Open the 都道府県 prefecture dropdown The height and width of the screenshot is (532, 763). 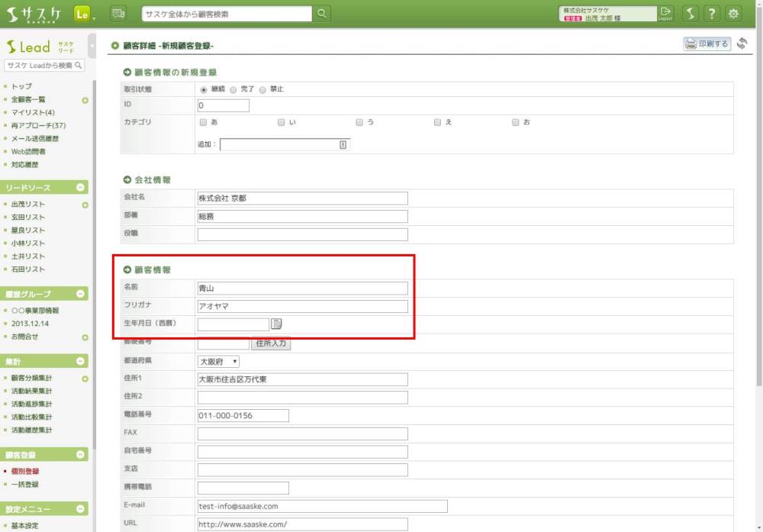pyautogui.click(x=219, y=361)
